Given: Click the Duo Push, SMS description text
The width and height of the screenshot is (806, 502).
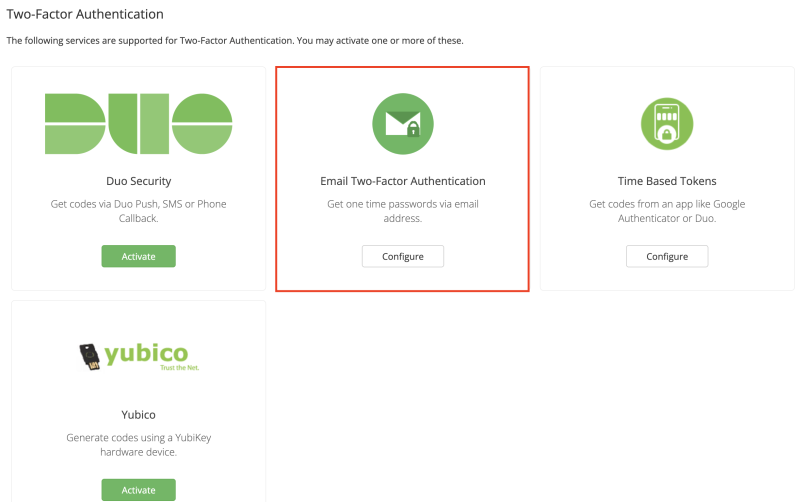Looking at the screenshot, I should tap(138, 211).
